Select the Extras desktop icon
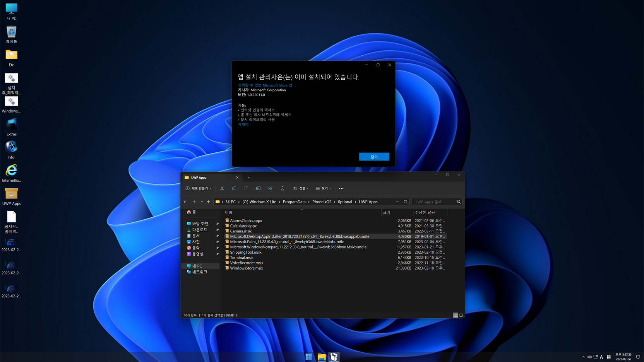 coord(11,127)
